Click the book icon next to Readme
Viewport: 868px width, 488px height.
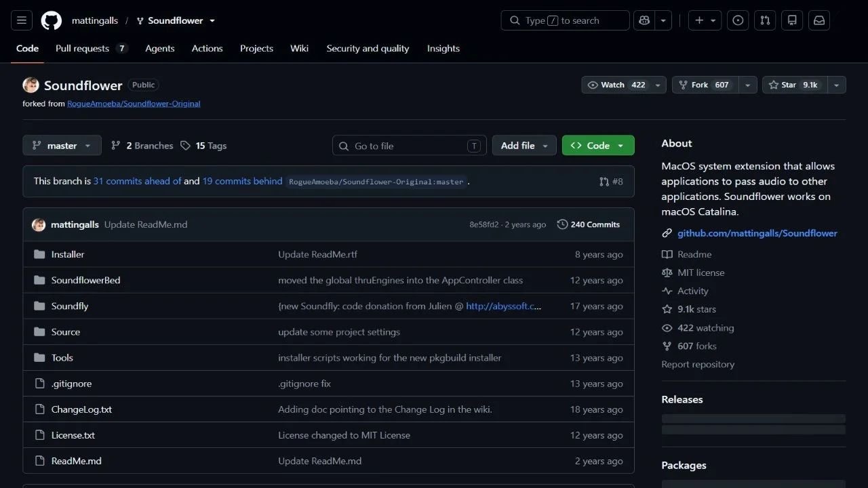(x=667, y=254)
